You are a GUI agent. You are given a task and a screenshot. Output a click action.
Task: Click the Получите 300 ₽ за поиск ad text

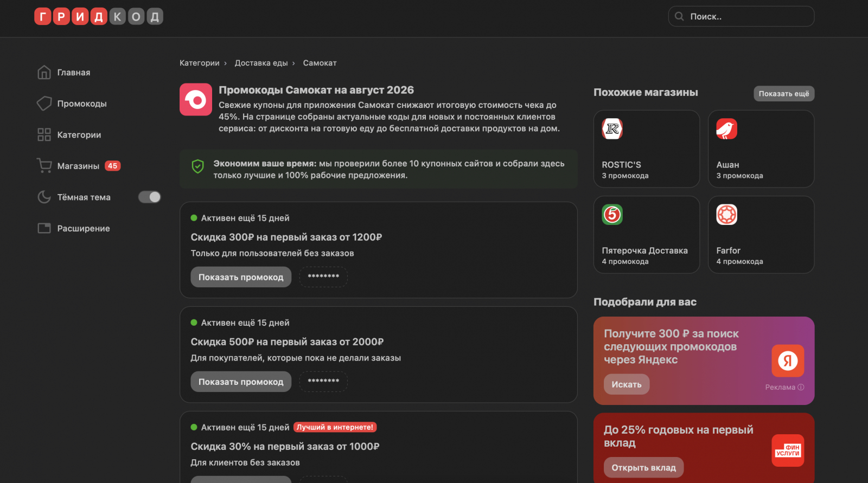671,347
